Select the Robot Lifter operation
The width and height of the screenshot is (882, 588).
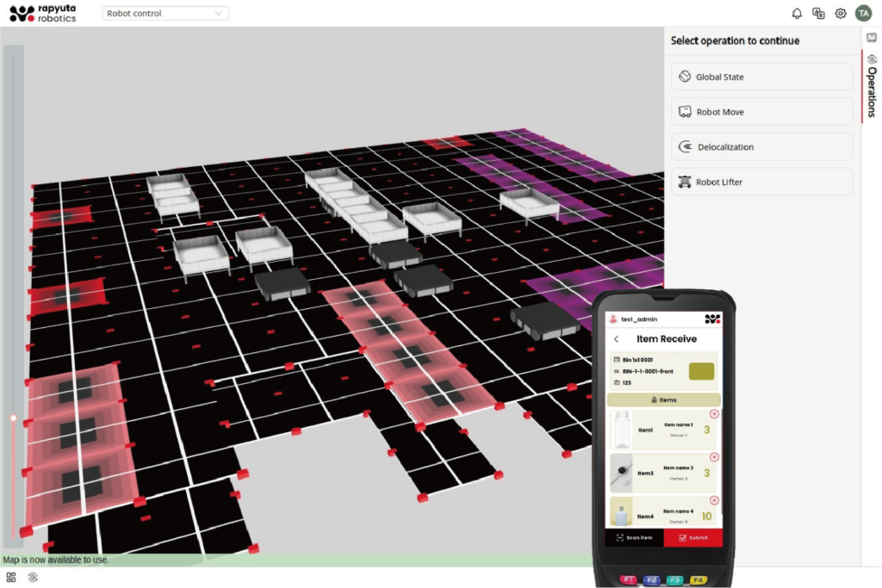[x=761, y=183]
